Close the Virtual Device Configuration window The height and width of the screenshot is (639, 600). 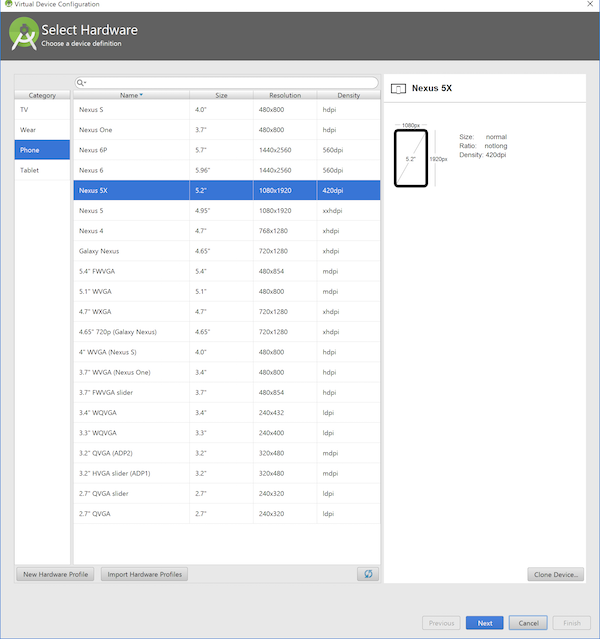590,4
